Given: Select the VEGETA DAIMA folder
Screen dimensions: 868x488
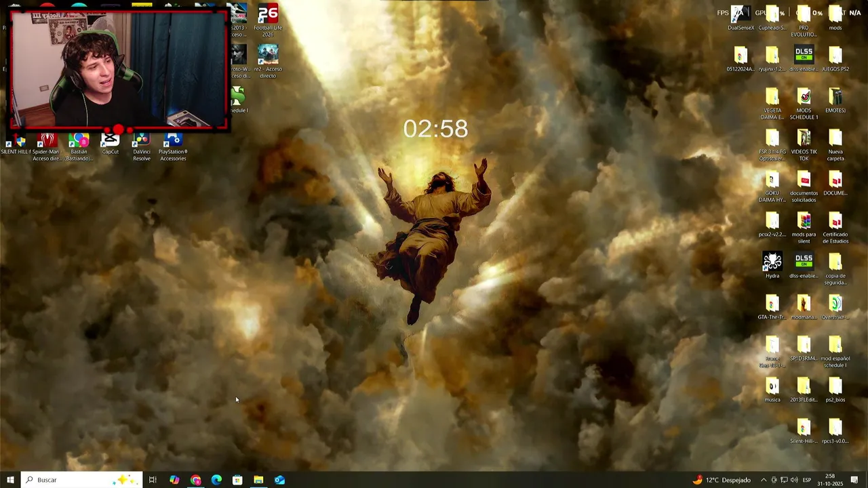Looking at the screenshot, I should pyautogui.click(x=772, y=104).
